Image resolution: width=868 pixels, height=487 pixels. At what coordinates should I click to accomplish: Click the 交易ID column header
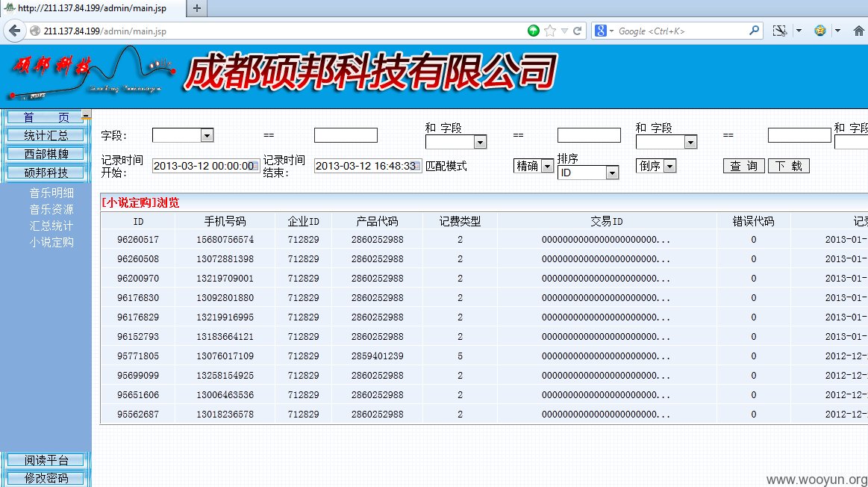pyautogui.click(x=607, y=222)
